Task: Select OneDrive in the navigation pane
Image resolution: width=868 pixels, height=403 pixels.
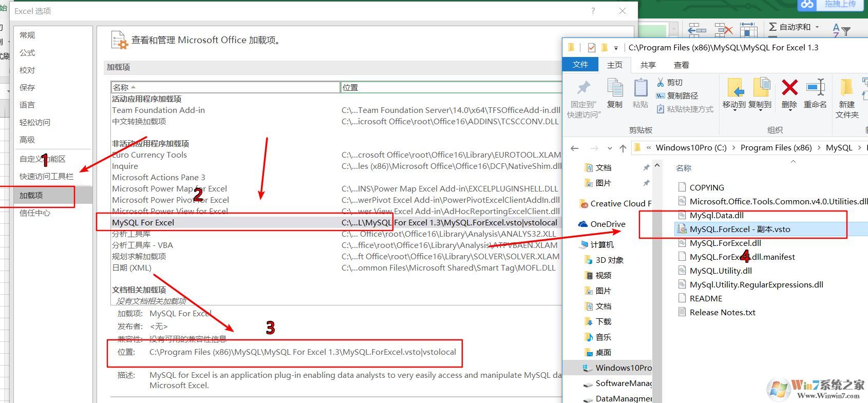Action: pyautogui.click(x=608, y=224)
